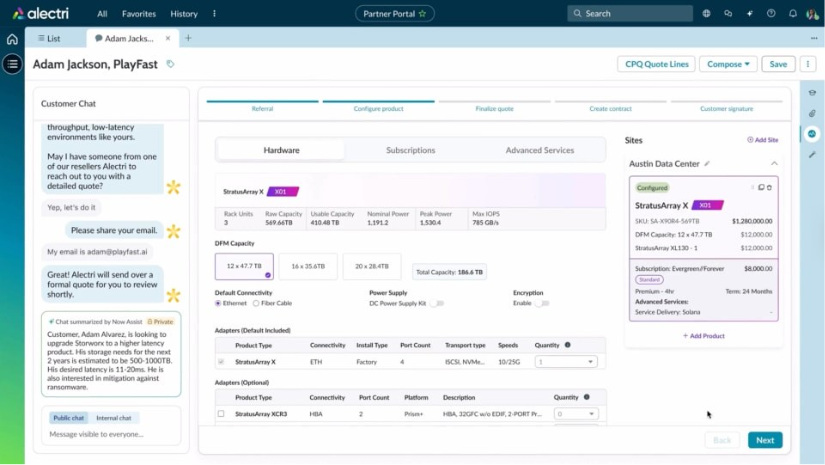Open the Favorites menu
825x465 pixels.
pos(139,14)
